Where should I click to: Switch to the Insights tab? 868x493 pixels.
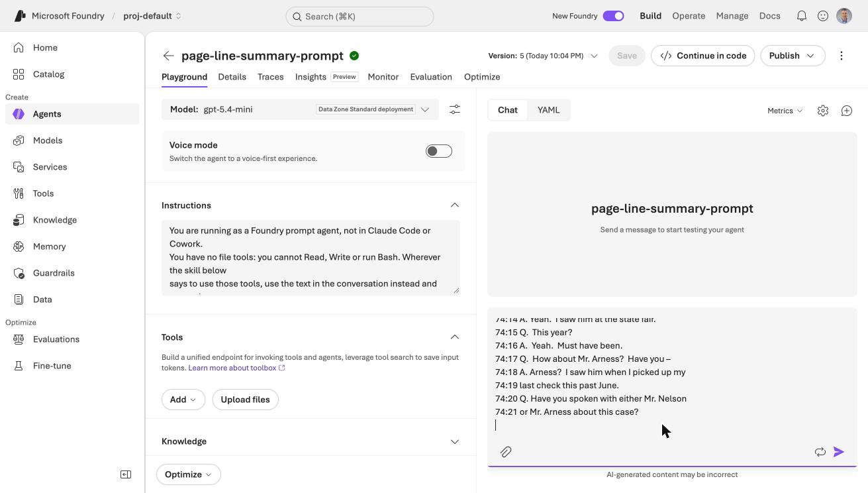click(326, 77)
